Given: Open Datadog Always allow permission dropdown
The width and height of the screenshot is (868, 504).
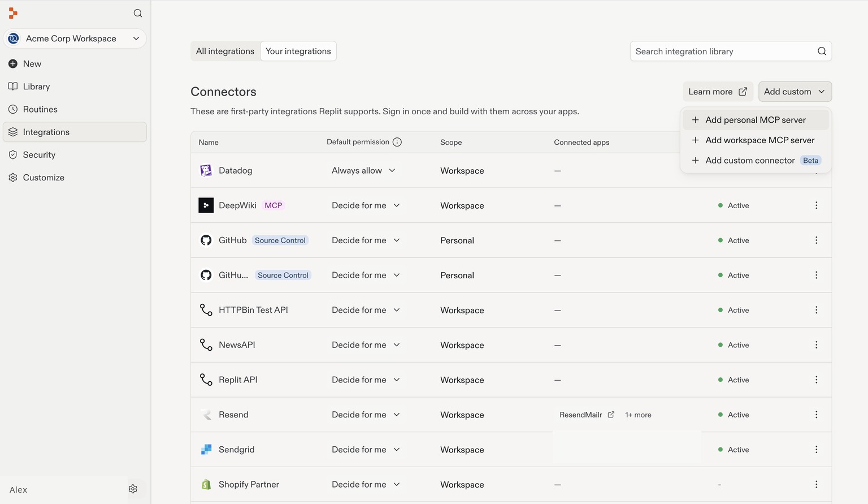Looking at the screenshot, I should [363, 170].
